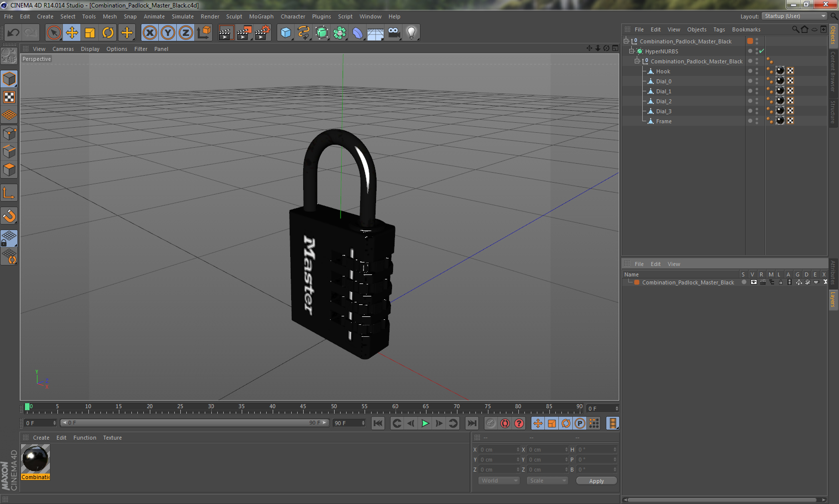Open the spline pen tool
The image size is (839, 504).
(304, 33)
